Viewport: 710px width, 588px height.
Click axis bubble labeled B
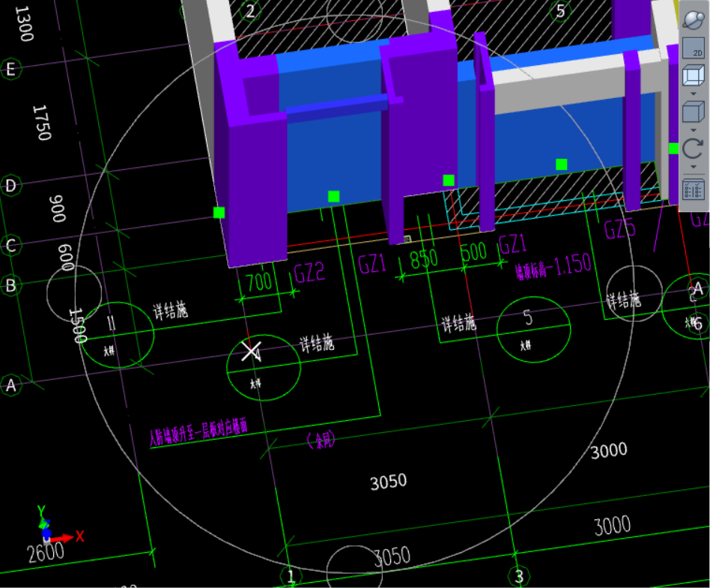(10, 286)
